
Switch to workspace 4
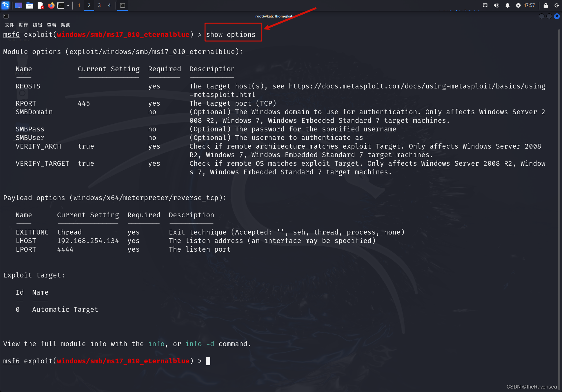click(x=109, y=5)
